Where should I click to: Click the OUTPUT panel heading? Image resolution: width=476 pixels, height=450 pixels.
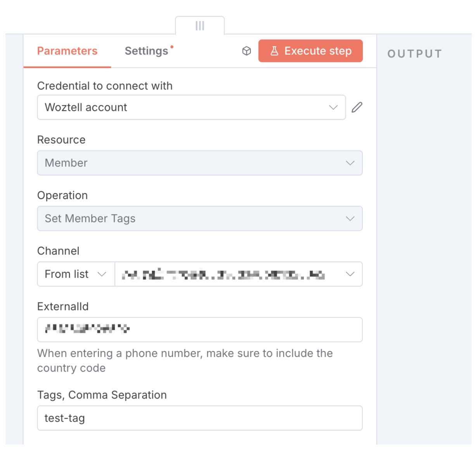click(x=415, y=54)
